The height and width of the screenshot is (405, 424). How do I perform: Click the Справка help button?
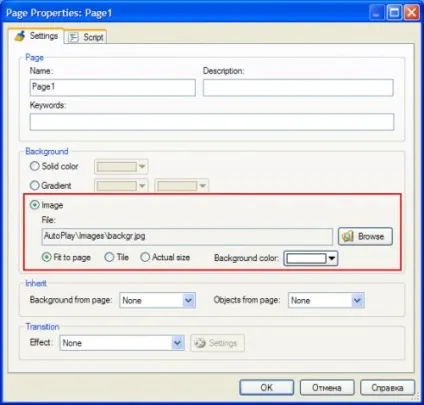388,388
